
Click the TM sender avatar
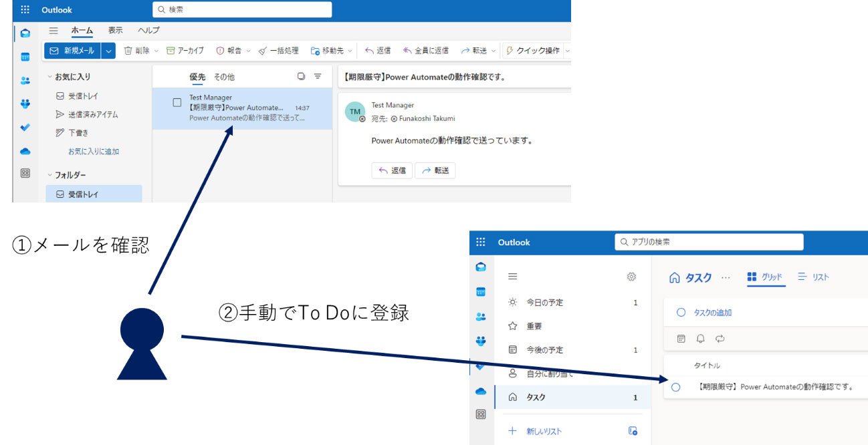pos(355,112)
